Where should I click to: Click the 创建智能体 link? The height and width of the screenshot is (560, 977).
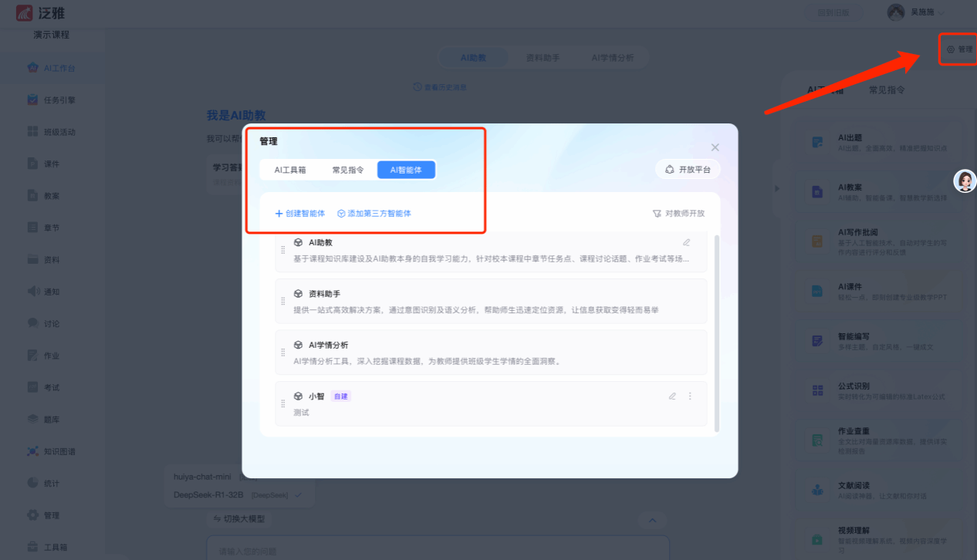coord(300,214)
